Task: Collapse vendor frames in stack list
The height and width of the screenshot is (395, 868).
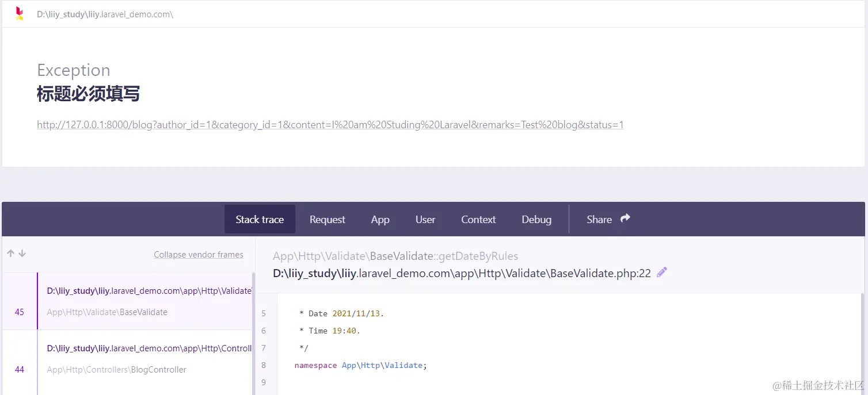Action: click(x=198, y=255)
